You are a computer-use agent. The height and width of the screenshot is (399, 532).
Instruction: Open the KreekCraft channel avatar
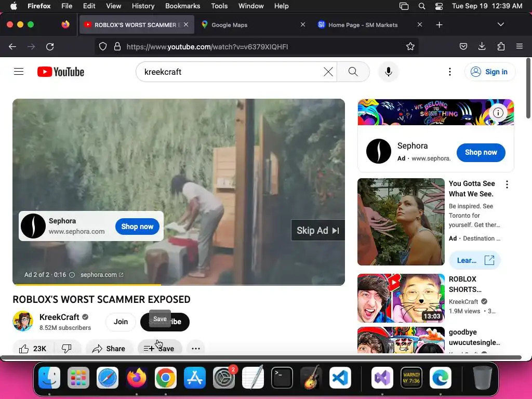23,321
